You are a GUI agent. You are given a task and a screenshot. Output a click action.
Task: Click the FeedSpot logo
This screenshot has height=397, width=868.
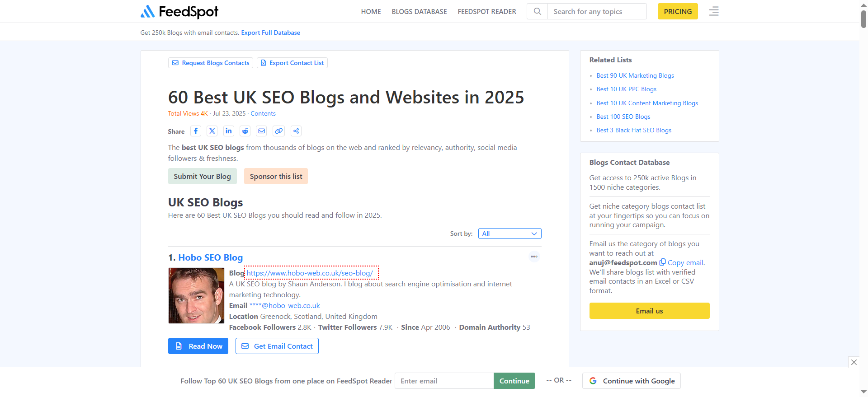click(x=179, y=11)
